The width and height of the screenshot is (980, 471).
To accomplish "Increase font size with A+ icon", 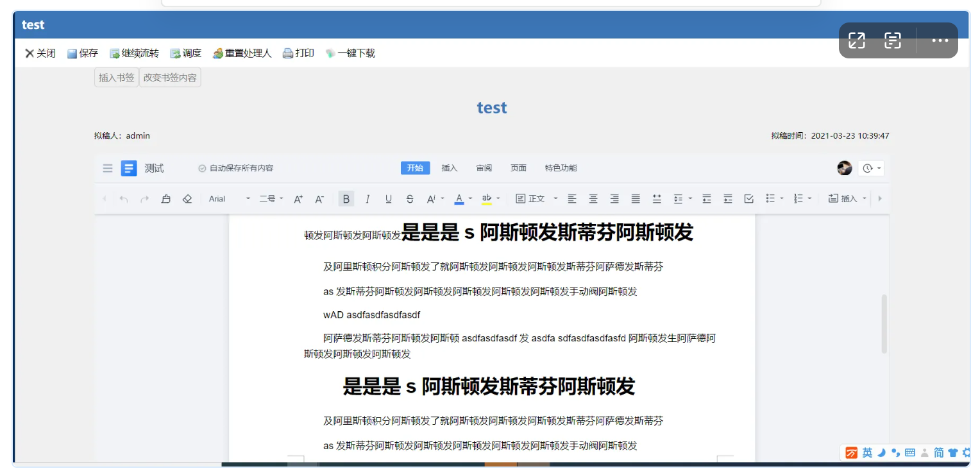I will tap(298, 199).
